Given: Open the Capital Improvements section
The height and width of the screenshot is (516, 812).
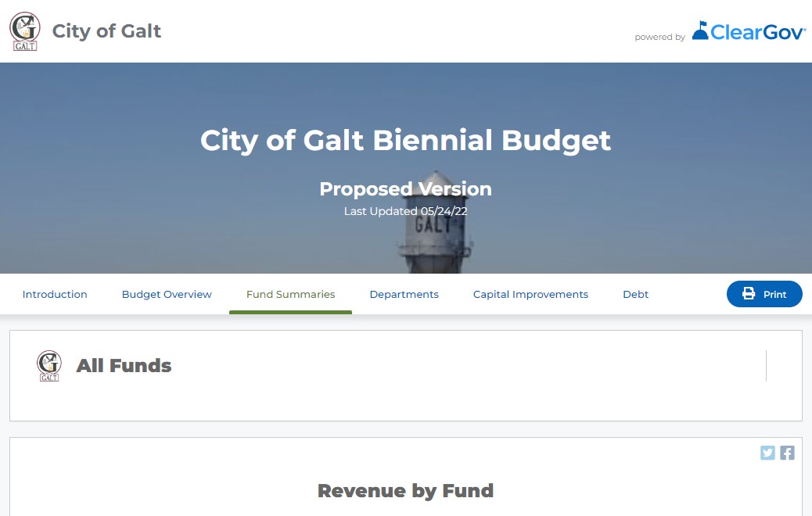Looking at the screenshot, I should 530,294.
